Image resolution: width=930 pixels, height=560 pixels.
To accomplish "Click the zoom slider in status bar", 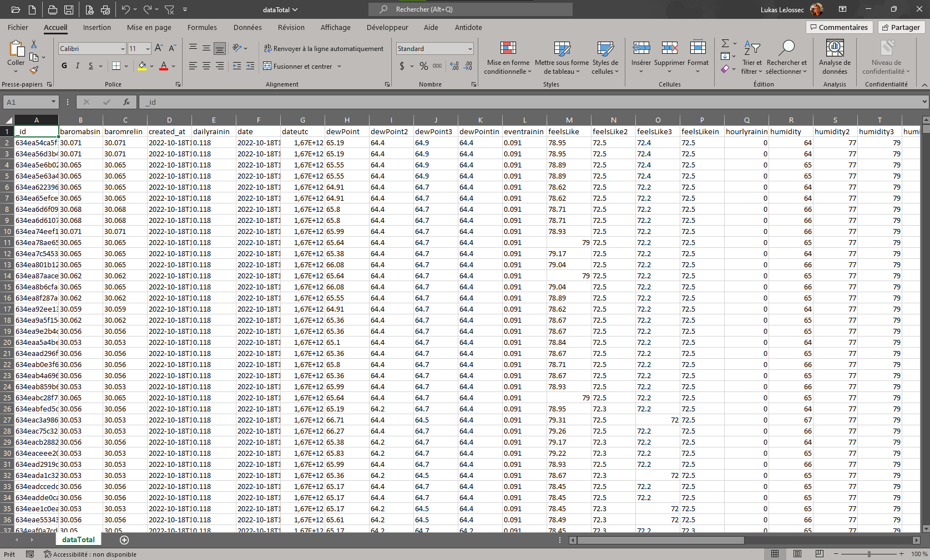I will coord(869,554).
